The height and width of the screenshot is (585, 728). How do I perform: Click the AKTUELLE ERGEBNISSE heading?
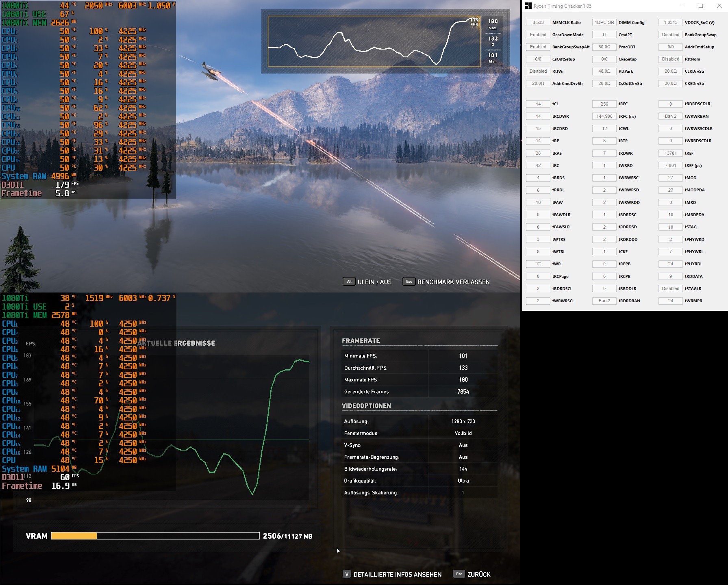click(x=176, y=343)
